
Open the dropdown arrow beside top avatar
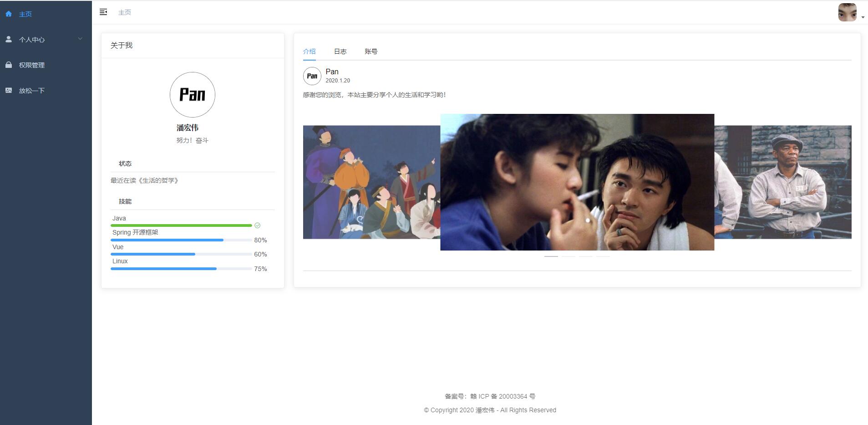click(863, 17)
